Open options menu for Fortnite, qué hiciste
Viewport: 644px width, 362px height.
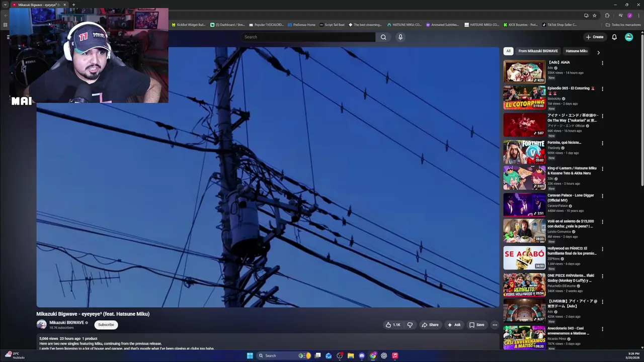[602, 143]
